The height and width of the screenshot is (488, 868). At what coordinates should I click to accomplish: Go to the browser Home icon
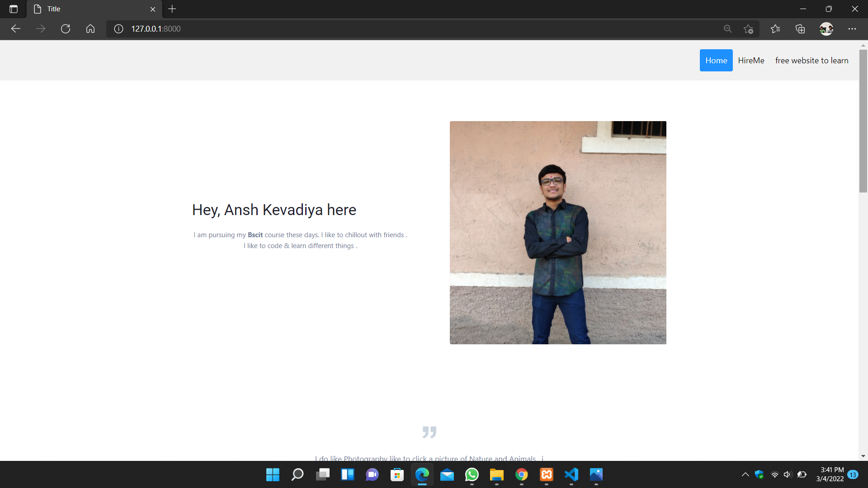tap(90, 29)
